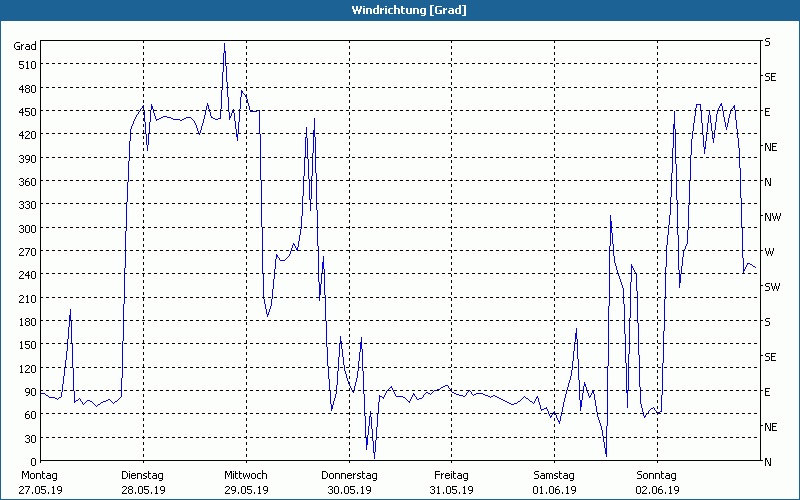The image size is (800, 500).
Task: Click the 0 value on y-axis
Action: 33,462
